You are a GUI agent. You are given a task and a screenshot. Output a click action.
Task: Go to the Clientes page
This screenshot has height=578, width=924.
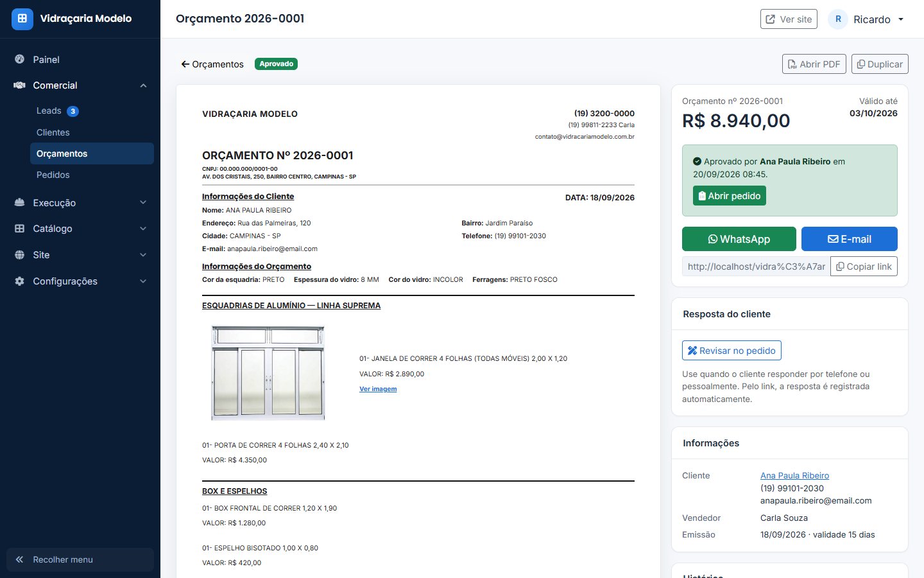(x=92, y=132)
